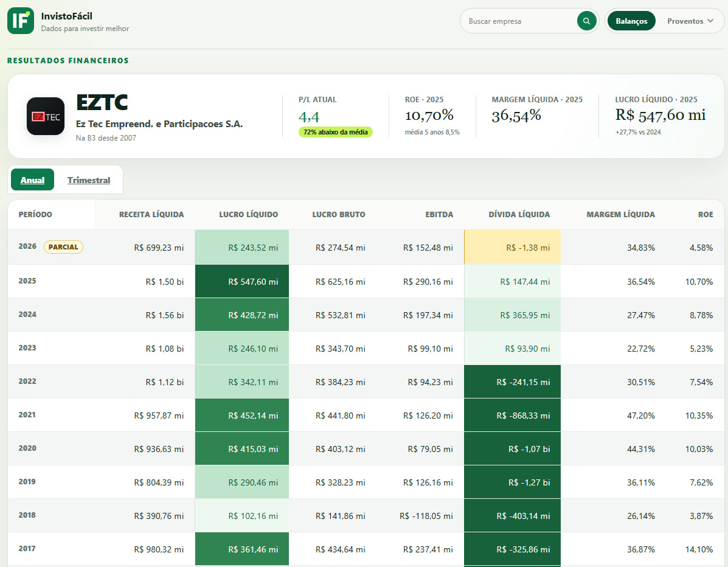
Task: Click the InvistoFácil brand name
Action: coord(66,16)
